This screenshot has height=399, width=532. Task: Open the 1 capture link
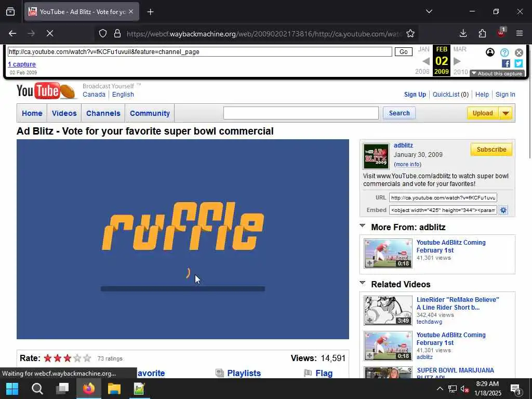[x=22, y=64]
